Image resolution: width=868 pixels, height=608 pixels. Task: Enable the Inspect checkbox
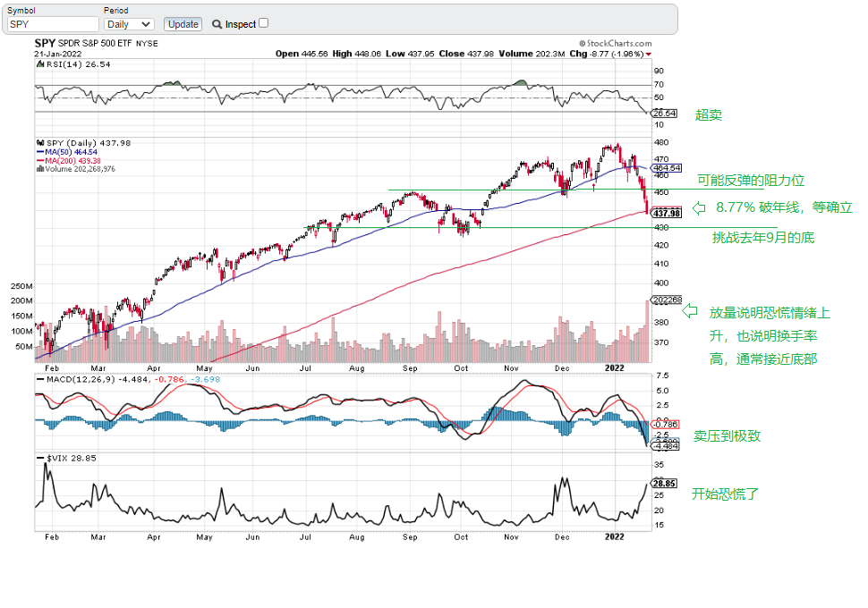pos(263,23)
